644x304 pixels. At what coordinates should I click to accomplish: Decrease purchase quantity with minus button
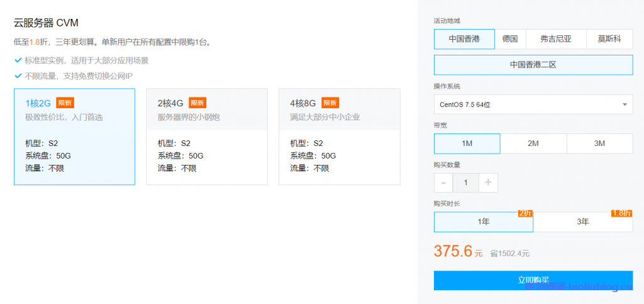443,183
